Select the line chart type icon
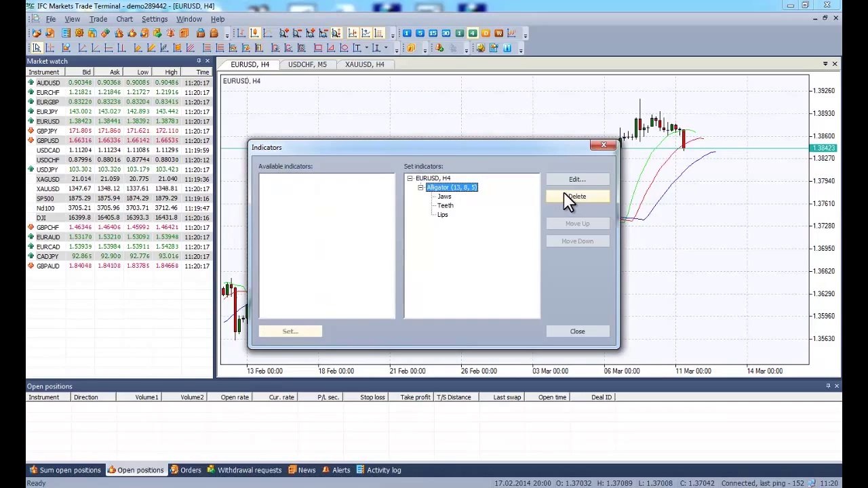The height and width of the screenshot is (488, 868). [267, 33]
